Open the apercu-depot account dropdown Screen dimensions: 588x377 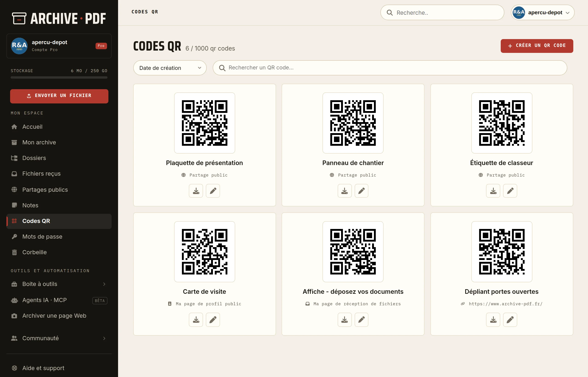point(543,12)
